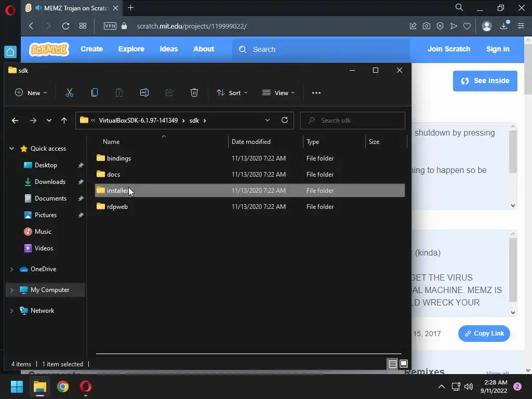The height and width of the screenshot is (399, 532).
Task: Click the Scratch search box
Action: (x=321, y=49)
